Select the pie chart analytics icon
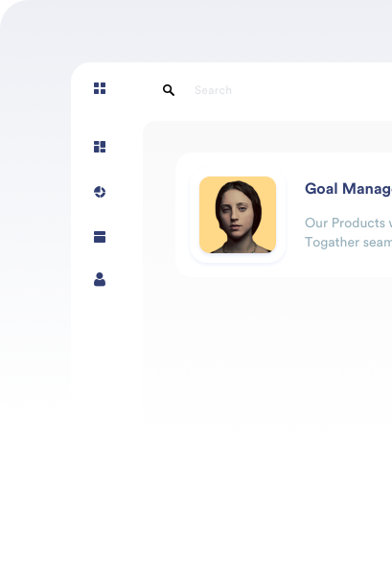 (x=100, y=192)
